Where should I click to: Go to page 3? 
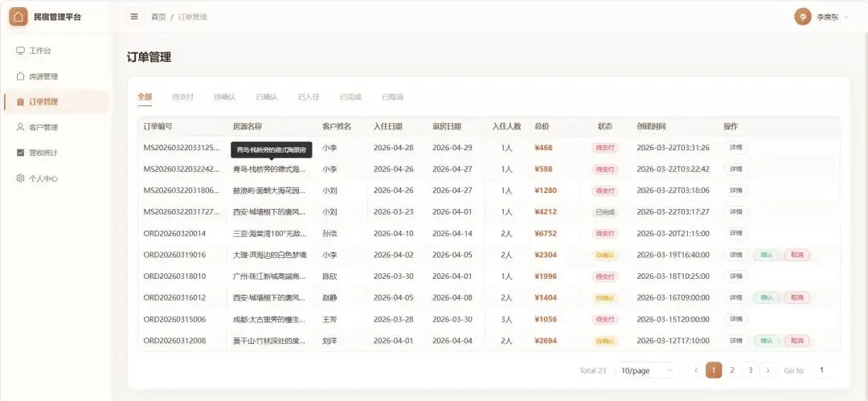tap(750, 370)
